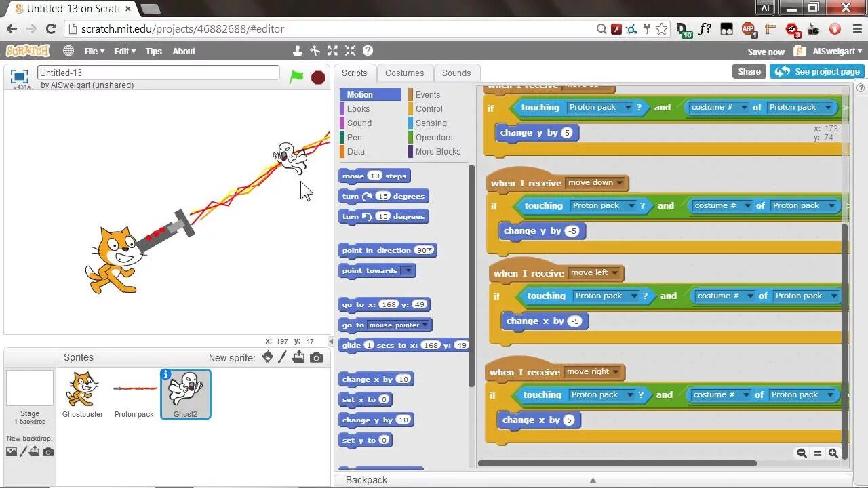Click the green flag to run project
This screenshot has width=868, height=488.
click(x=296, y=77)
